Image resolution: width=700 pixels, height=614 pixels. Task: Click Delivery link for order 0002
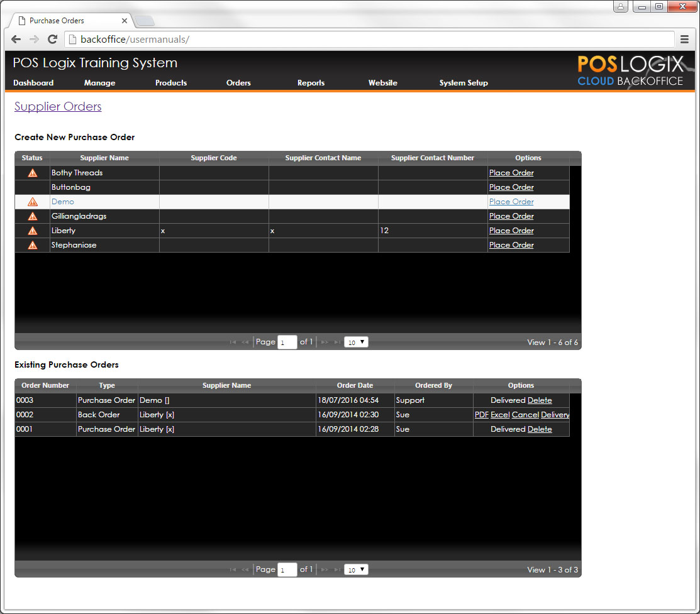[x=555, y=415]
